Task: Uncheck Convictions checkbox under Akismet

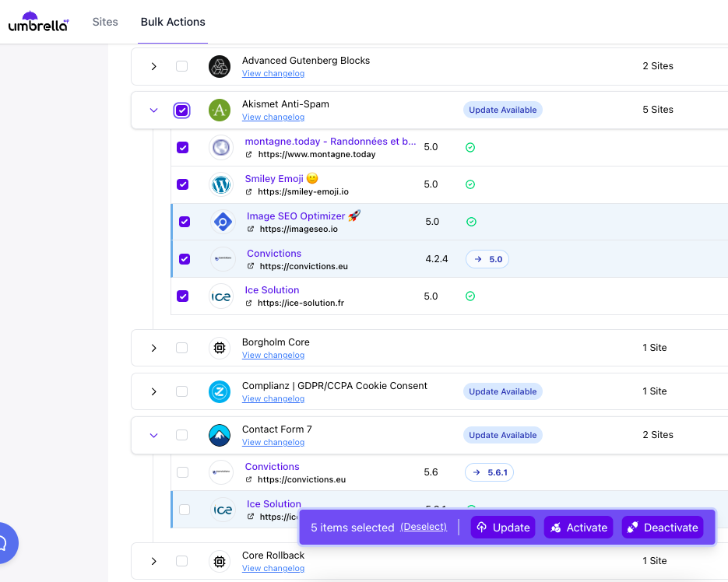Action: [x=185, y=259]
